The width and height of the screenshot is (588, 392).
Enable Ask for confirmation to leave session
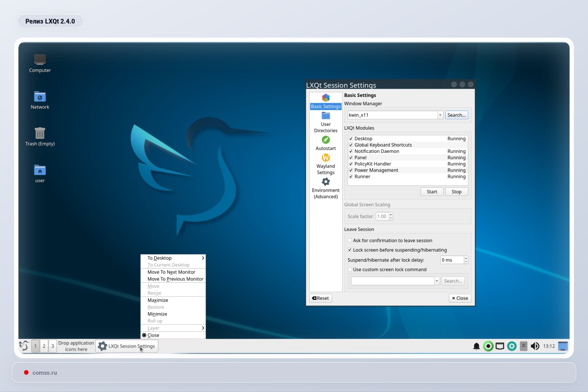[x=350, y=241]
